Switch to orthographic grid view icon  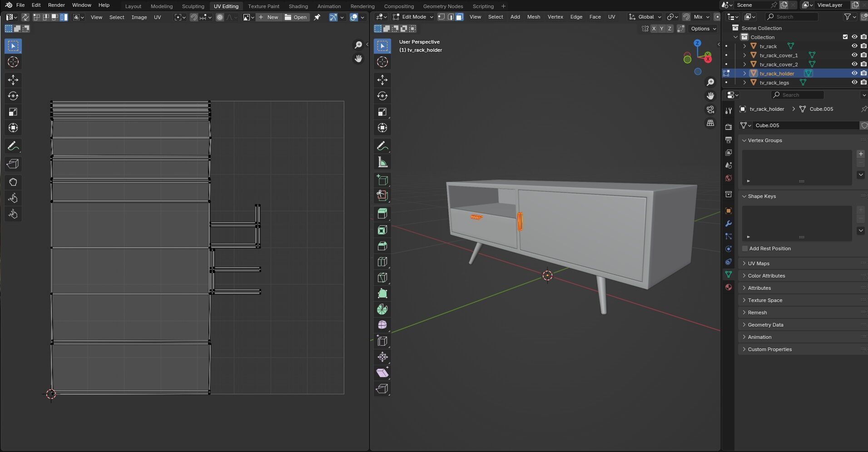pyautogui.click(x=710, y=123)
